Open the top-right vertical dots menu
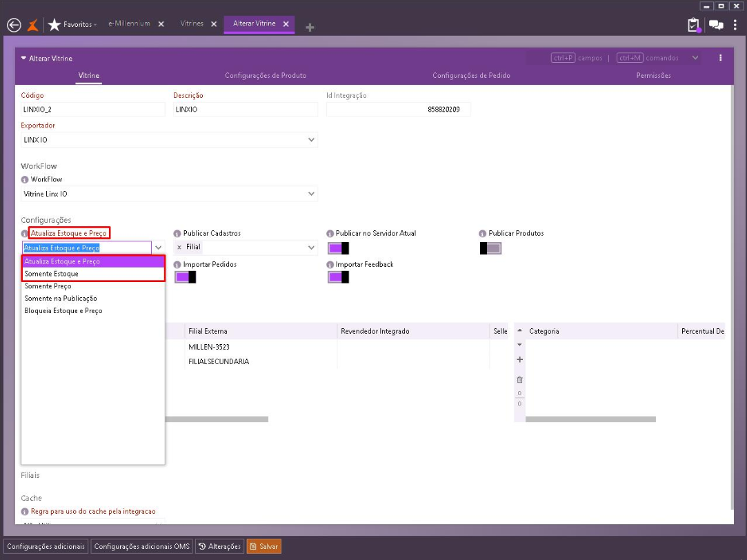The height and width of the screenshot is (560, 747). 735,25
